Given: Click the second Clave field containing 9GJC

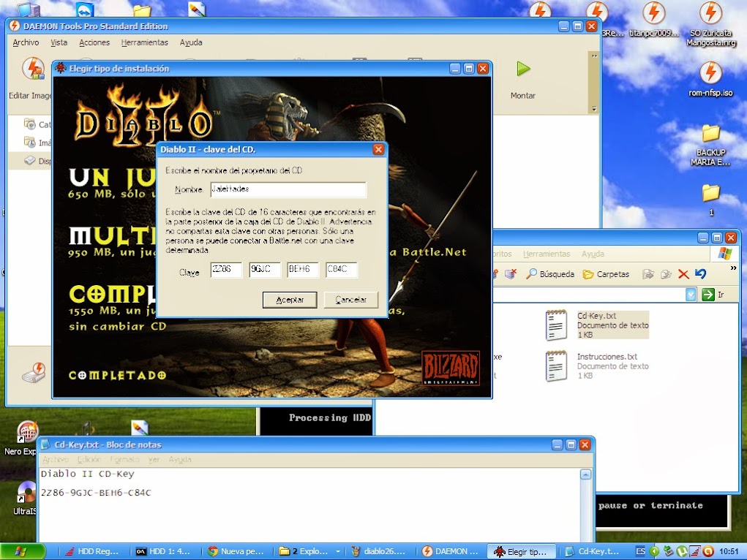Looking at the screenshot, I should [264, 270].
